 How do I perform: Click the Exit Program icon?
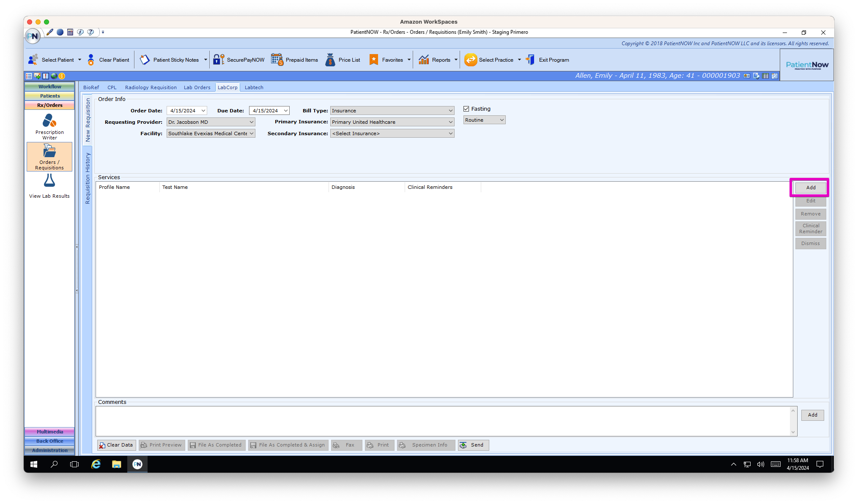pyautogui.click(x=530, y=59)
